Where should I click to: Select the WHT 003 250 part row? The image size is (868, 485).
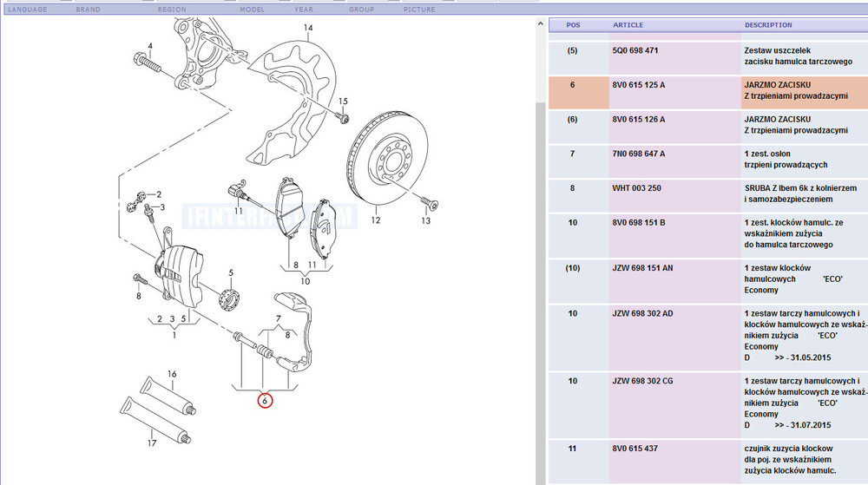tap(636, 188)
